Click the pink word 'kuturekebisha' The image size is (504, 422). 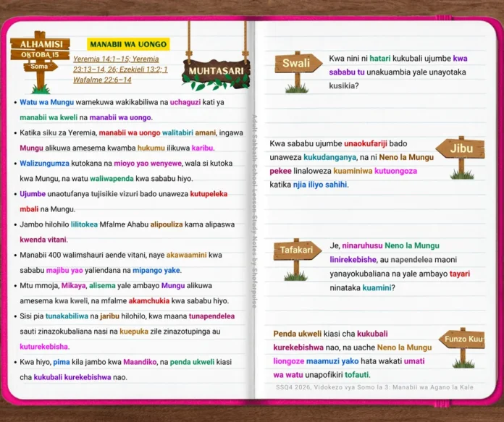pyautogui.click(x=44, y=347)
